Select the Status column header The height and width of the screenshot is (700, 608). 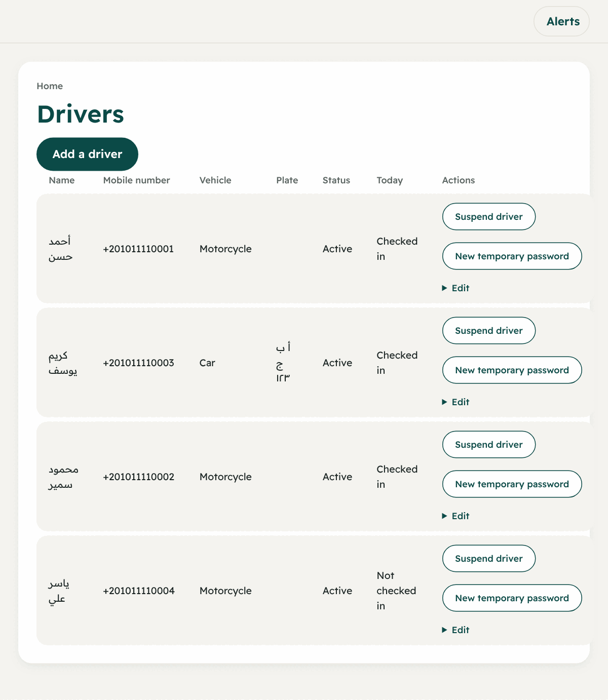click(336, 180)
